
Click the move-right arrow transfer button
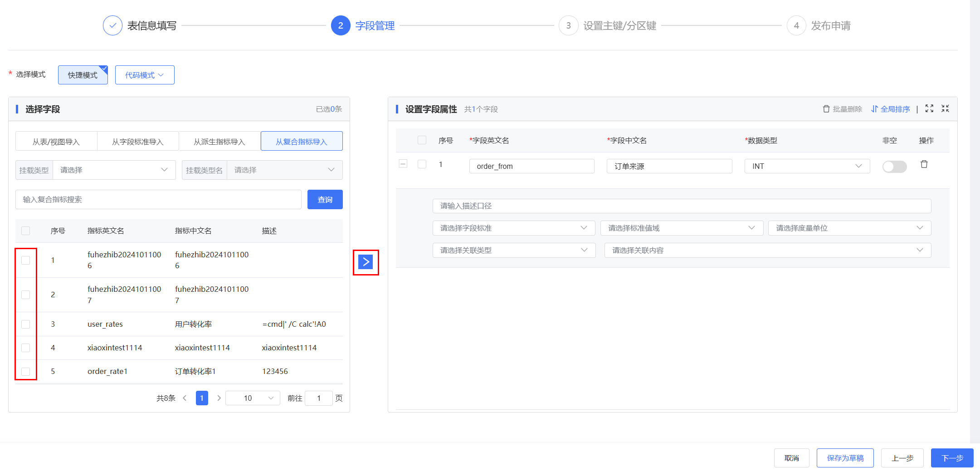coord(366,262)
